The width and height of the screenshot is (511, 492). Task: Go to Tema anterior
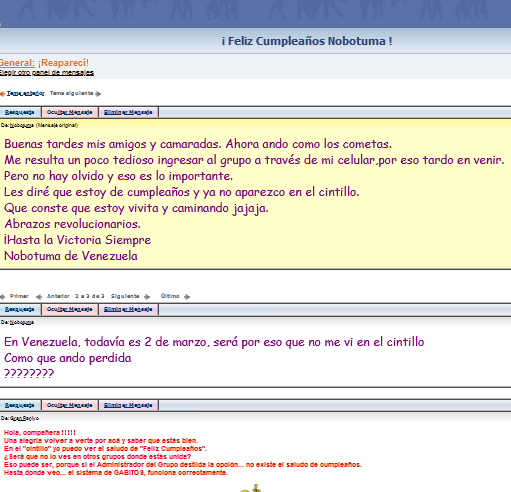pos(26,93)
